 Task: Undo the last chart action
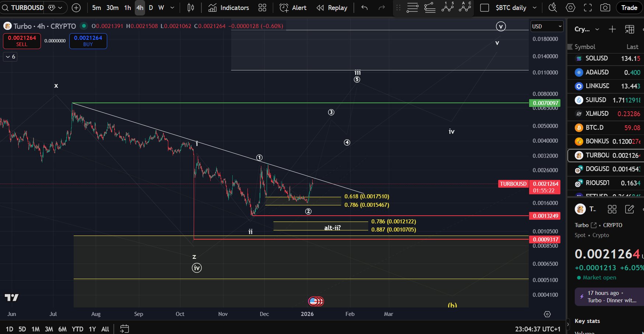point(364,7)
